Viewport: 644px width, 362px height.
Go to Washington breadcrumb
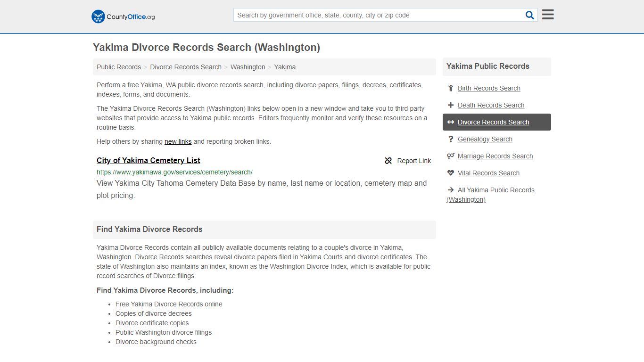248,67
